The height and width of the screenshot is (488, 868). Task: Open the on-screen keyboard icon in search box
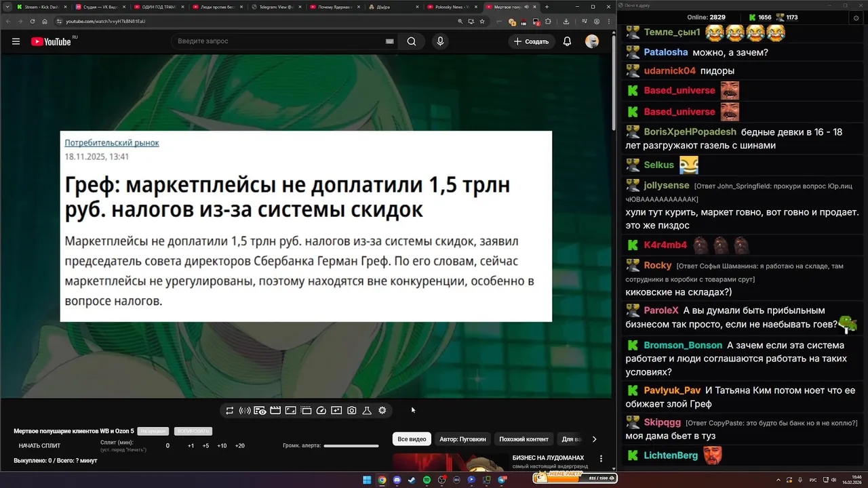click(390, 41)
